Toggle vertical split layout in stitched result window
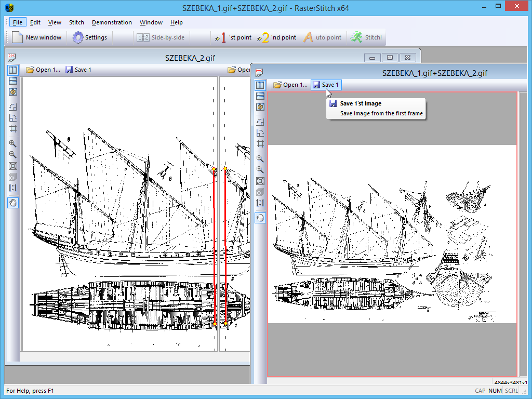The image size is (532, 399). [x=260, y=85]
